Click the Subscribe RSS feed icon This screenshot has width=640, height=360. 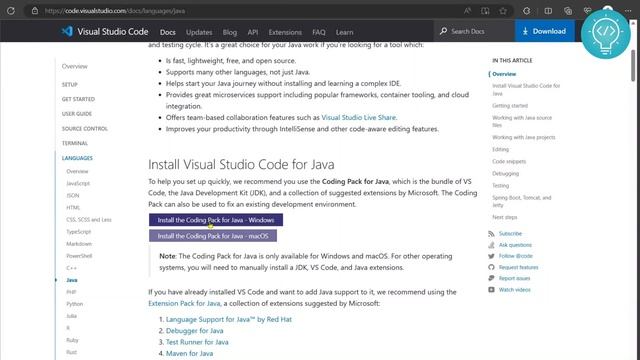[491, 233]
